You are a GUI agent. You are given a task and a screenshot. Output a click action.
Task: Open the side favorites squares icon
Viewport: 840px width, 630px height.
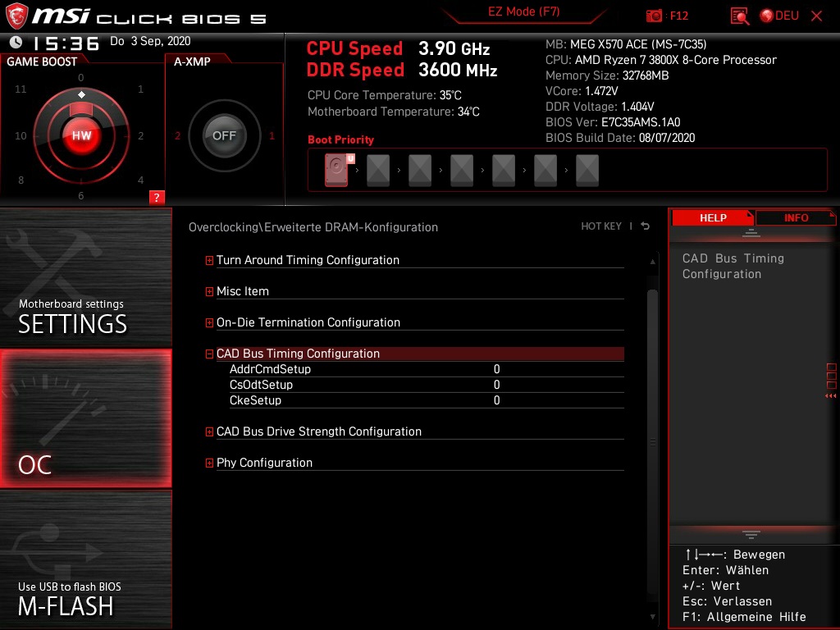pos(831,376)
